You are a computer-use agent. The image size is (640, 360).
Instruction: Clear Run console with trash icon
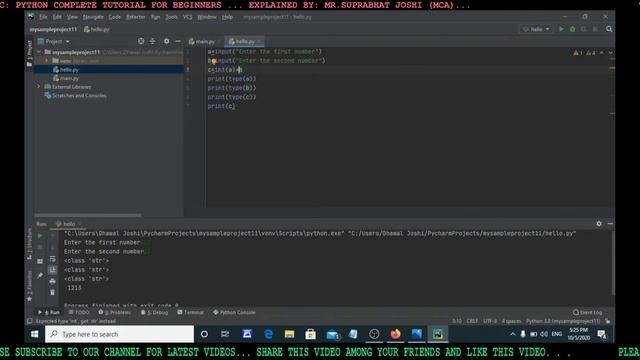52,292
